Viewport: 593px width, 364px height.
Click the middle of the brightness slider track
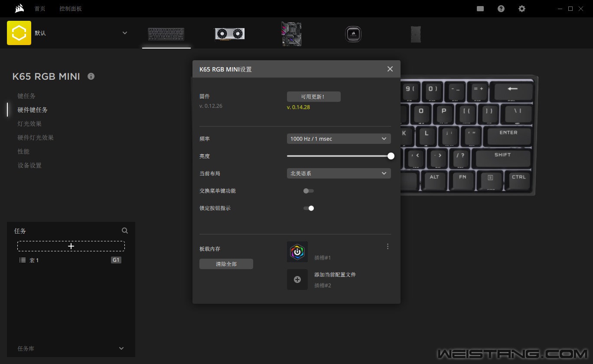339,156
